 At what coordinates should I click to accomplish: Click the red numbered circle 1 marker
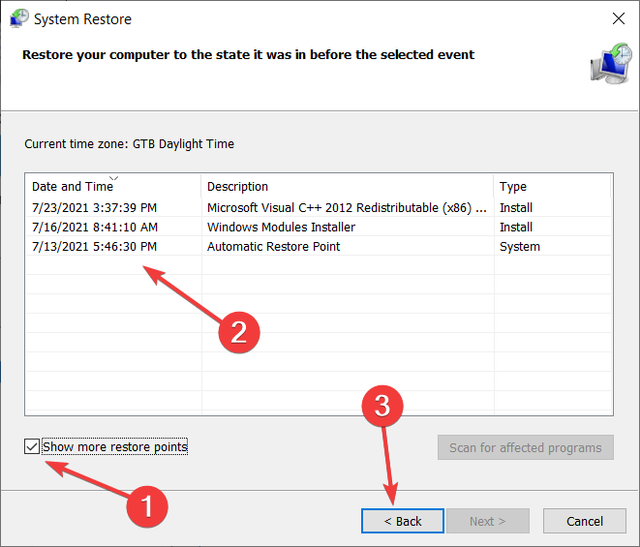click(148, 507)
